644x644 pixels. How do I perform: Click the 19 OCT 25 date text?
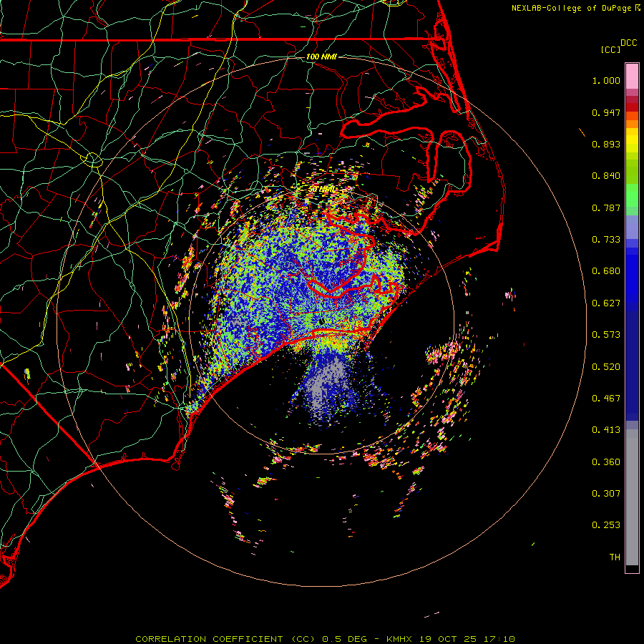(x=448, y=639)
